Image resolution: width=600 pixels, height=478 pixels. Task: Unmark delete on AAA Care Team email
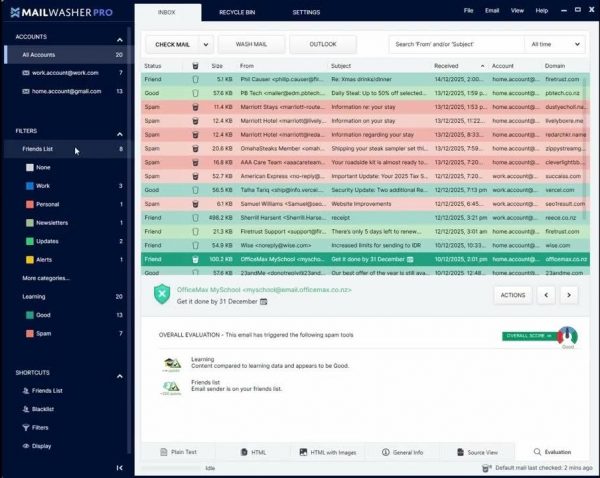195,162
